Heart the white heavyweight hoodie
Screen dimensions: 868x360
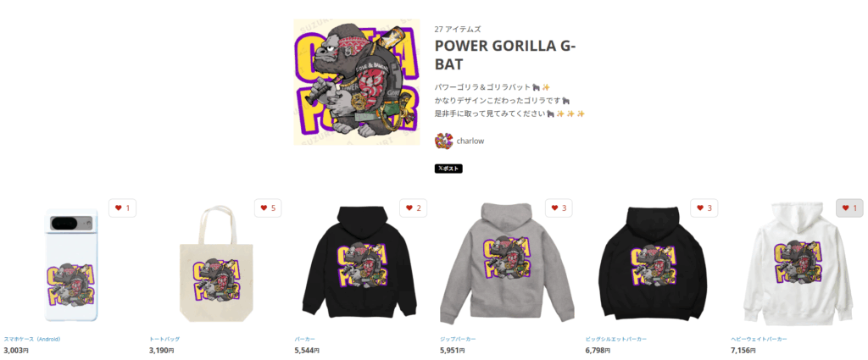point(849,208)
